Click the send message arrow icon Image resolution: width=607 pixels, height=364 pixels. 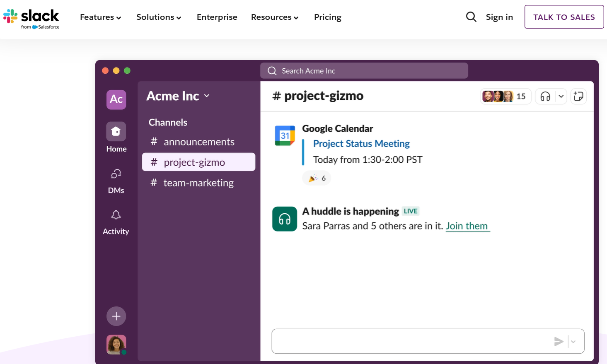559,341
